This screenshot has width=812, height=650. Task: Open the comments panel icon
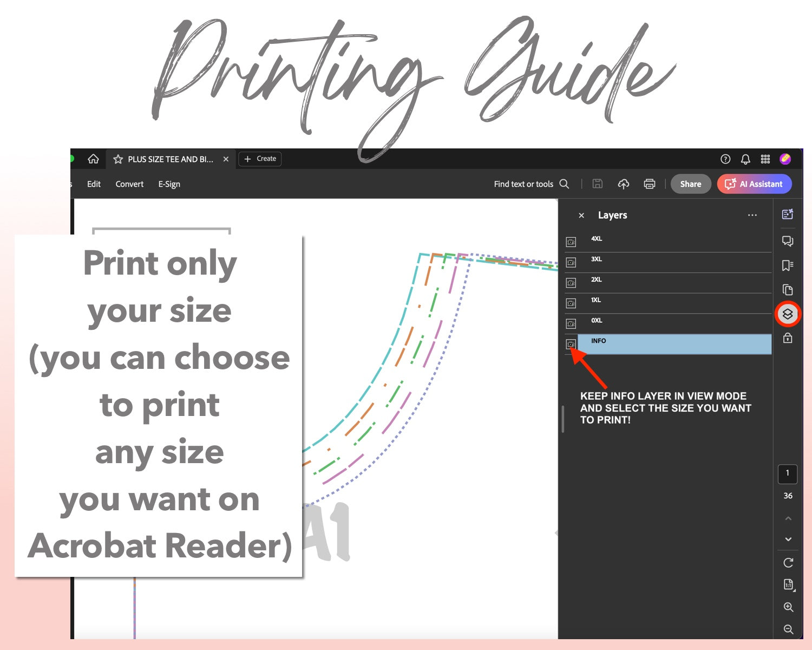[788, 241]
